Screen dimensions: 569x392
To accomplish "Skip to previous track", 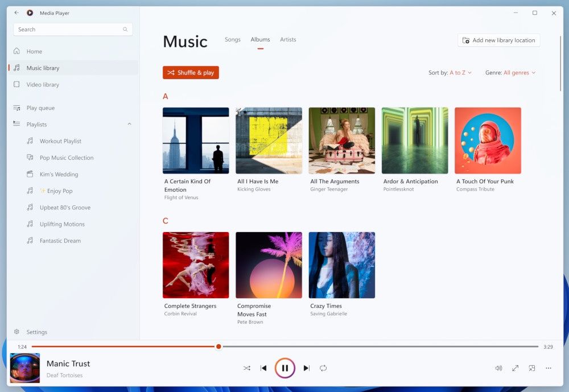I will coord(263,368).
